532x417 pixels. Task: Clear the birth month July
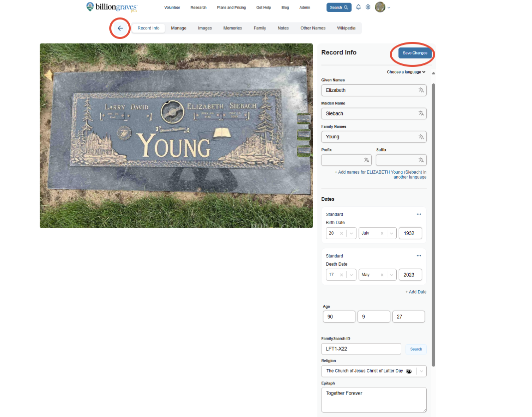(x=382, y=233)
